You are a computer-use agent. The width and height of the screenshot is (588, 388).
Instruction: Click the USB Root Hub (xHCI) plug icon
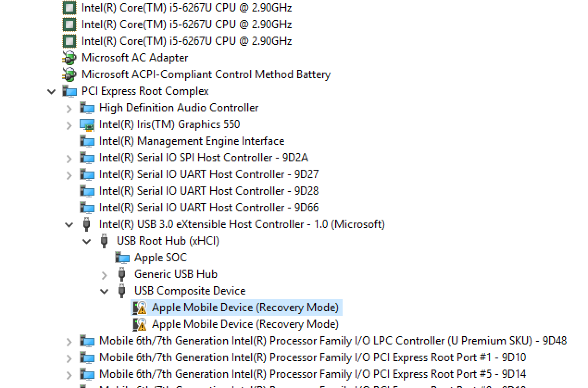pyautogui.click(x=104, y=241)
